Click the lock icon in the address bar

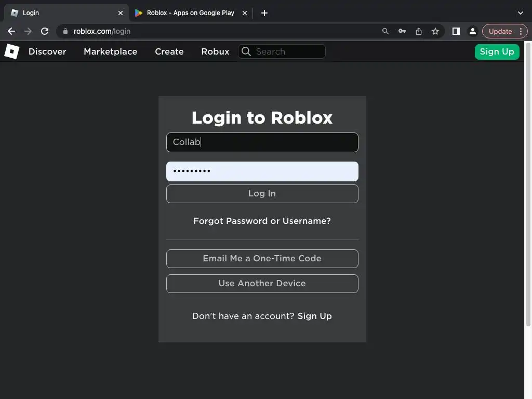65,31
